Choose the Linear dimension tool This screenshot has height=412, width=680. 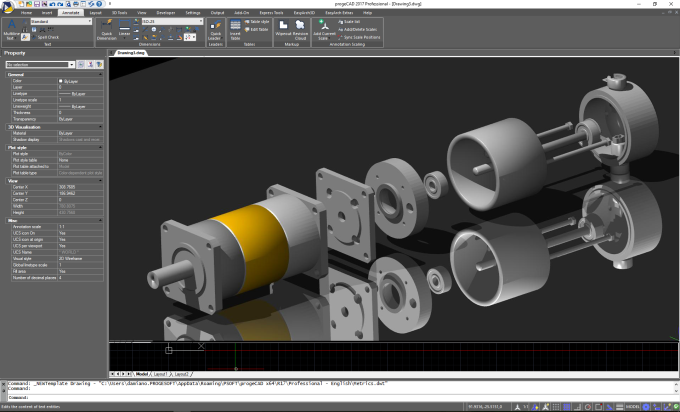click(124, 29)
